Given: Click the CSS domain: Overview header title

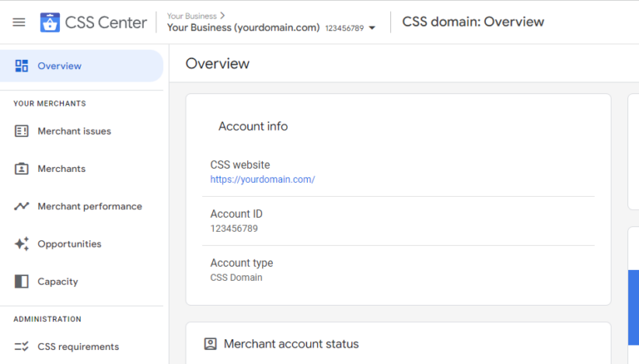Looking at the screenshot, I should pos(473,22).
